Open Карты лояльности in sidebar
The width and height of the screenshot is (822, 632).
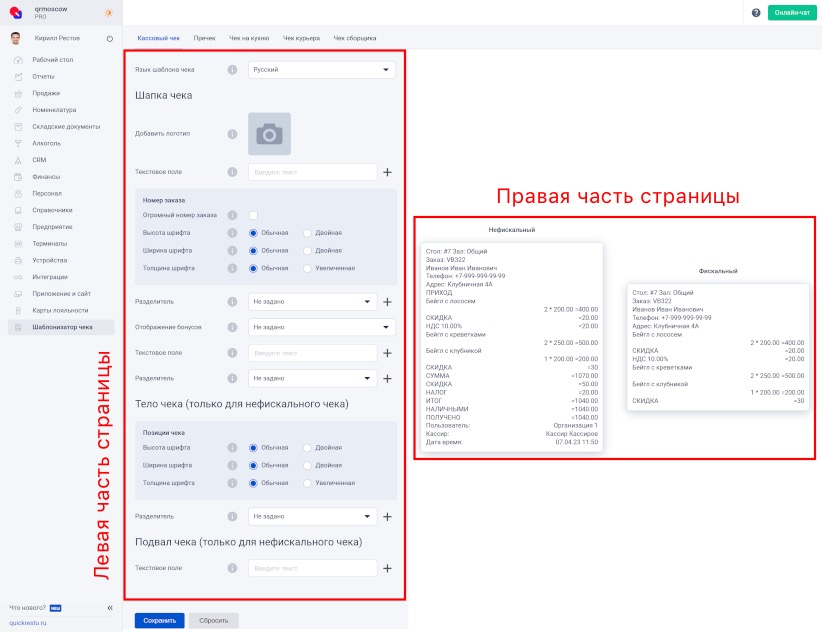coord(61,311)
